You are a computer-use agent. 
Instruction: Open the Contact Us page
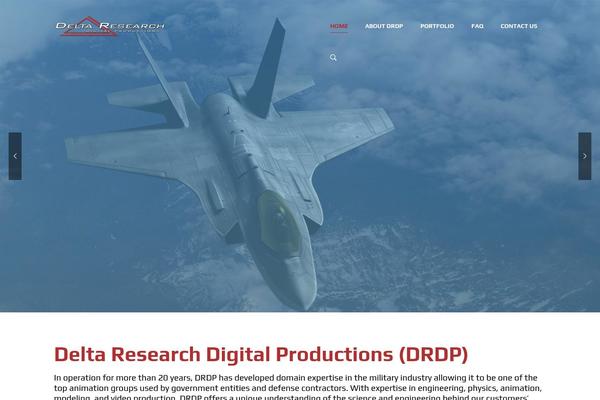[518, 26]
